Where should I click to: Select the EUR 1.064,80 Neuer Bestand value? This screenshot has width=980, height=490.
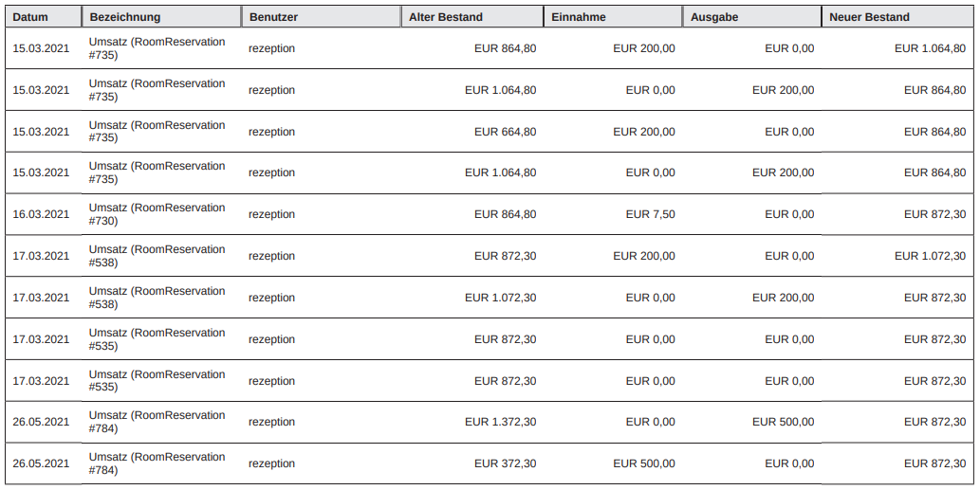coord(930,48)
